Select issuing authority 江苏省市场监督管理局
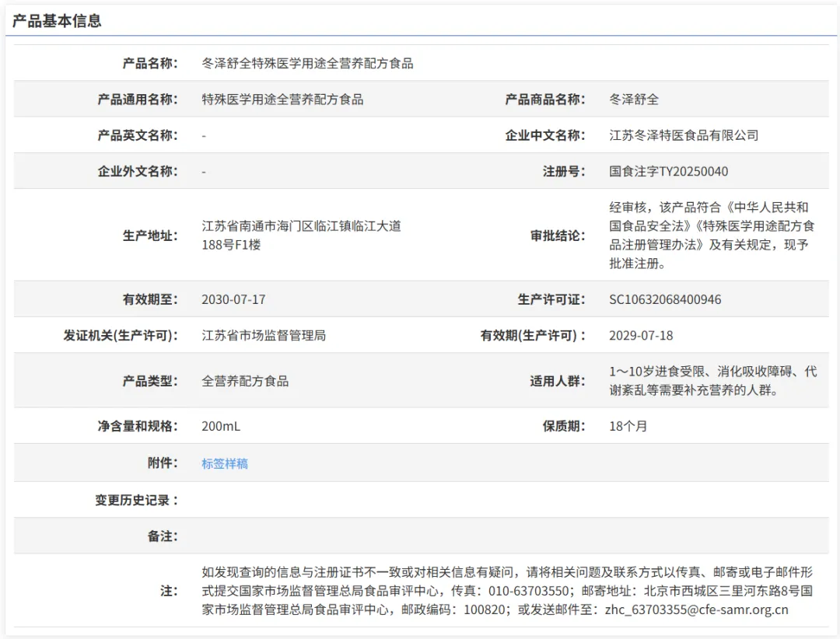 pos(264,335)
